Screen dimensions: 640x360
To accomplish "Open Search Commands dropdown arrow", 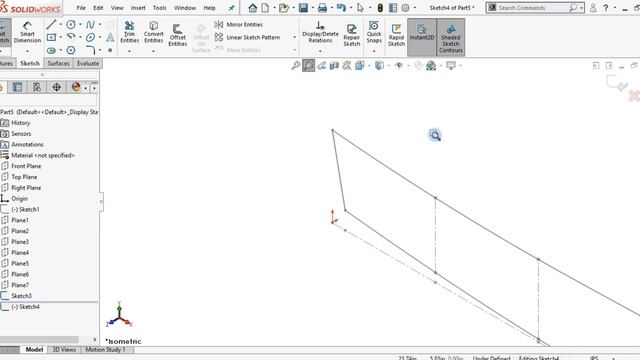I will tap(581, 8).
